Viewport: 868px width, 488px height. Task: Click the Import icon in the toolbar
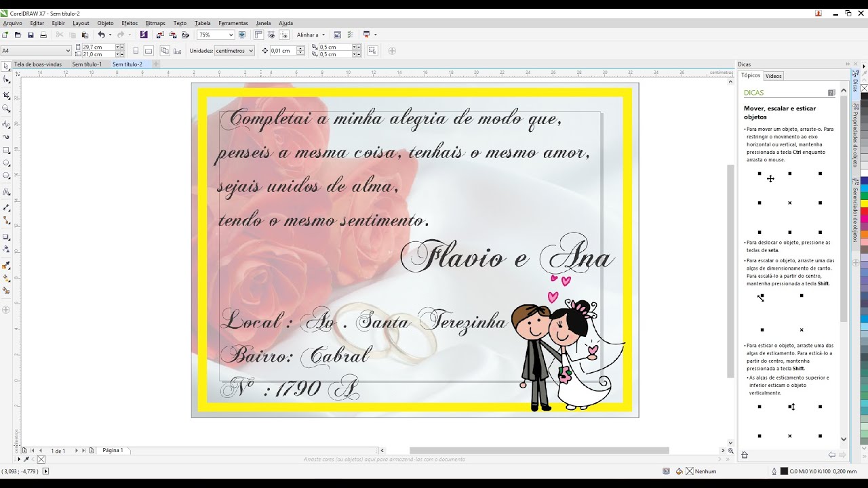160,35
